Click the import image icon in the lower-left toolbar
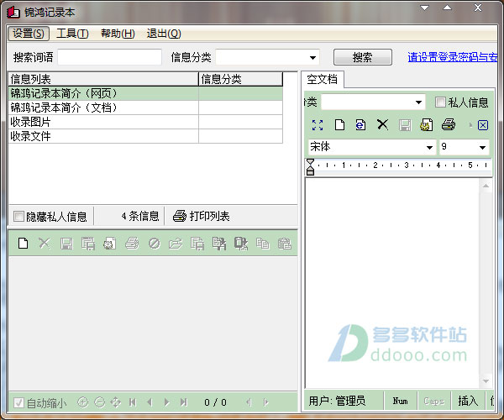Screen dimensions: 504x420 click(219, 244)
